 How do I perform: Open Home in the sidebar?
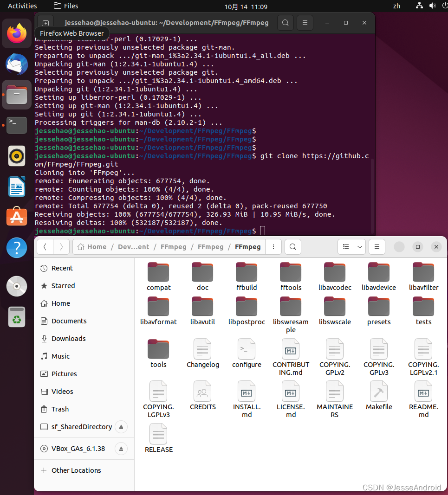[x=84, y=303]
